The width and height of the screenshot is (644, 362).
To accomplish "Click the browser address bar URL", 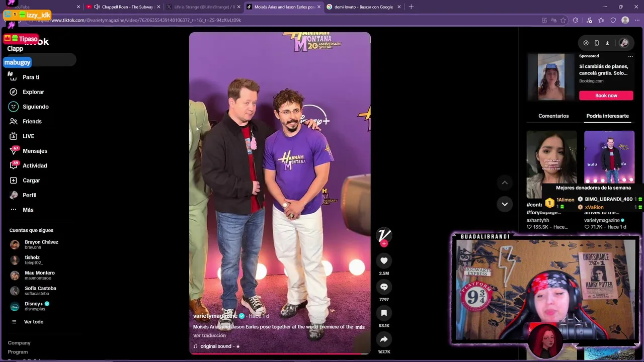I will pyautogui.click(x=146, y=20).
